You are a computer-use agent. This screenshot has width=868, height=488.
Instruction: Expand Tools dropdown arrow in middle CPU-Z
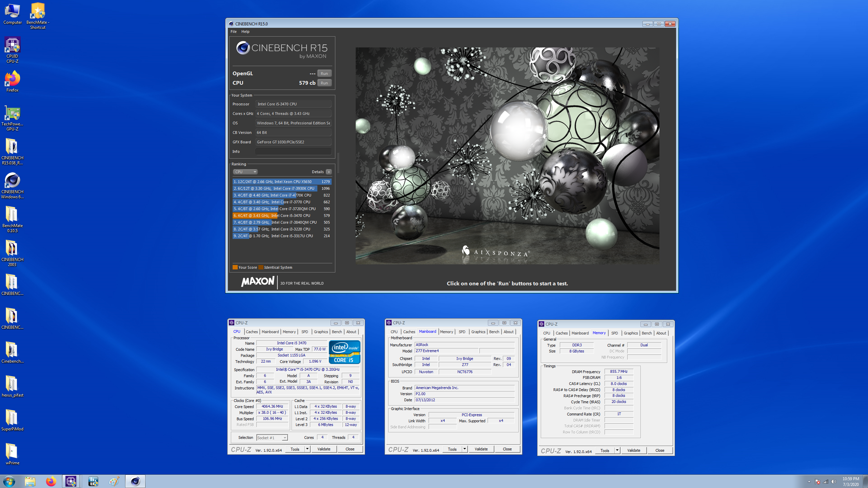coord(465,449)
